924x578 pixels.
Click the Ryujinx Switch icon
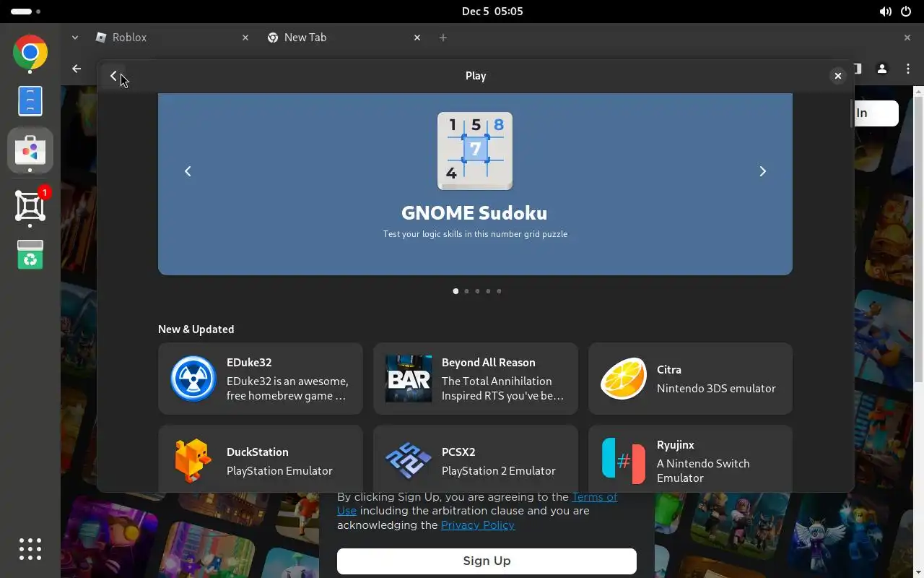pos(624,461)
